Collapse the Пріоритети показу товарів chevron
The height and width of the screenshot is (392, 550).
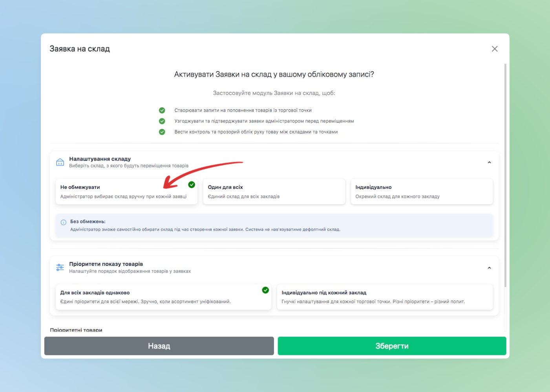coord(489,268)
